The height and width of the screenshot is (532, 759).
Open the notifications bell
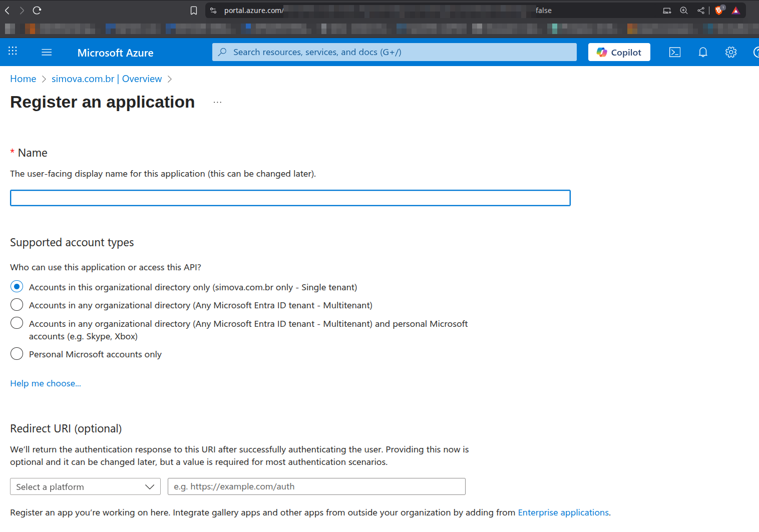click(702, 52)
